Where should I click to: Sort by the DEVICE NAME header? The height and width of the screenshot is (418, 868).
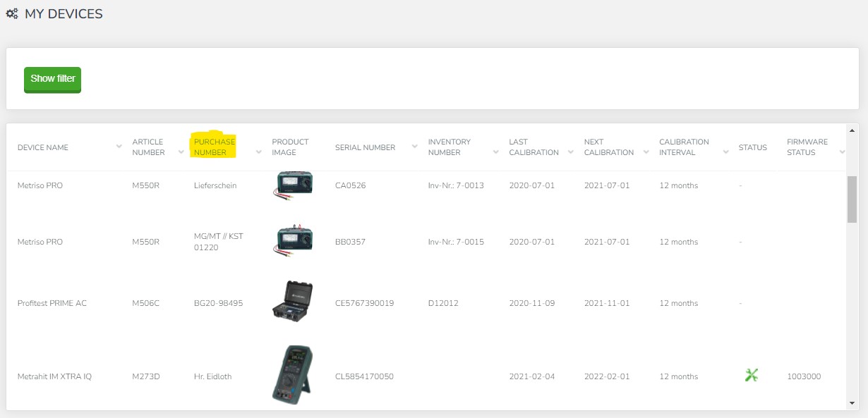[43, 147]
